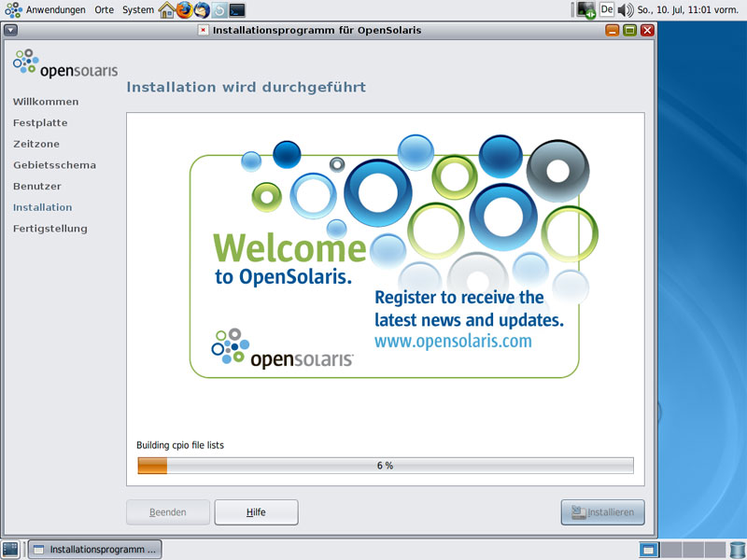Image resolution: width=747 pixels, height=560 pixels.
Task: Open the Terminal launcher icon
Action: pyautogui.click(x=237, y=10)
